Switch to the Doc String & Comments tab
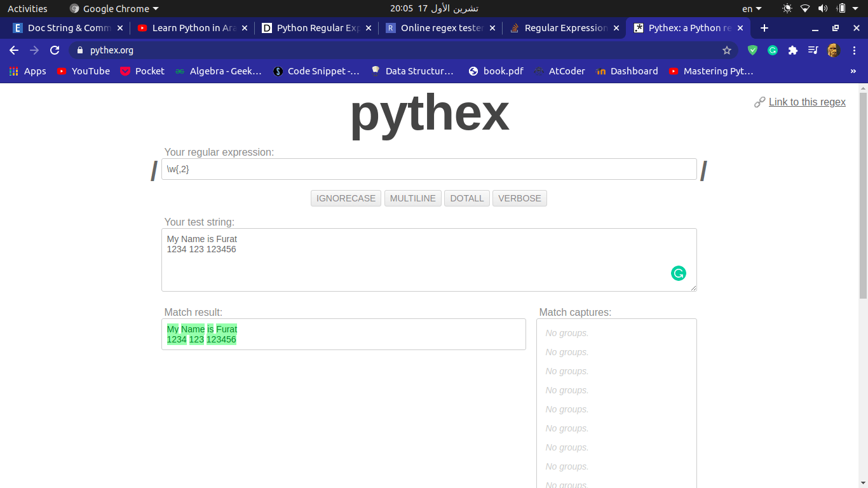 68,28
